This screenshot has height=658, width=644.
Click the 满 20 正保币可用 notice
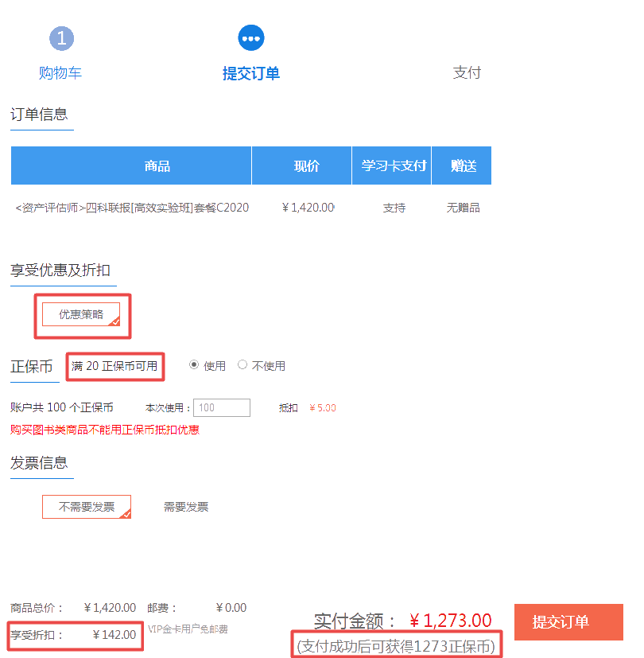click(114, 366)
